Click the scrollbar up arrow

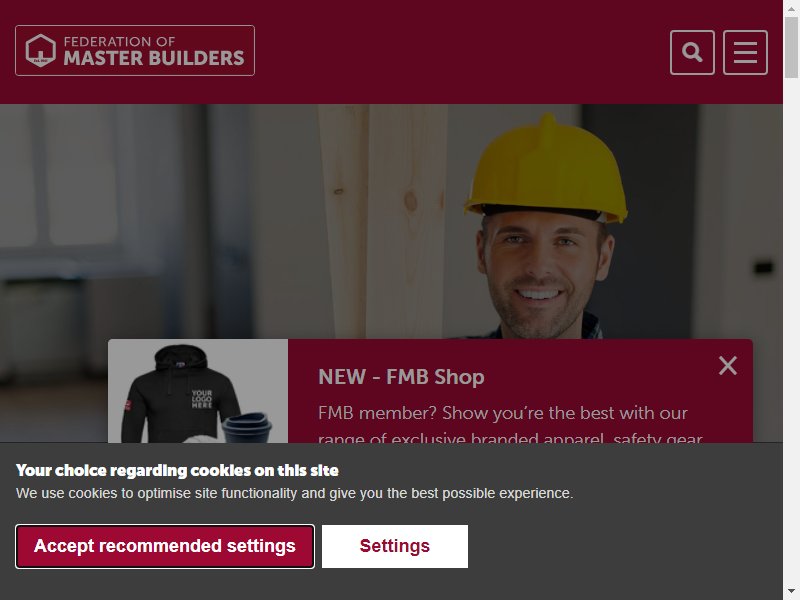click(x=791, y=8)
